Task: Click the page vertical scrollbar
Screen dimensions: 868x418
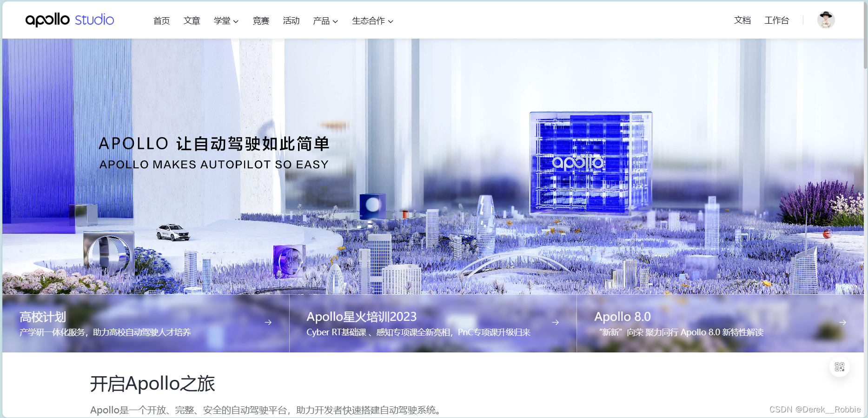Action: pyautogui.click(x=866, y=35)
